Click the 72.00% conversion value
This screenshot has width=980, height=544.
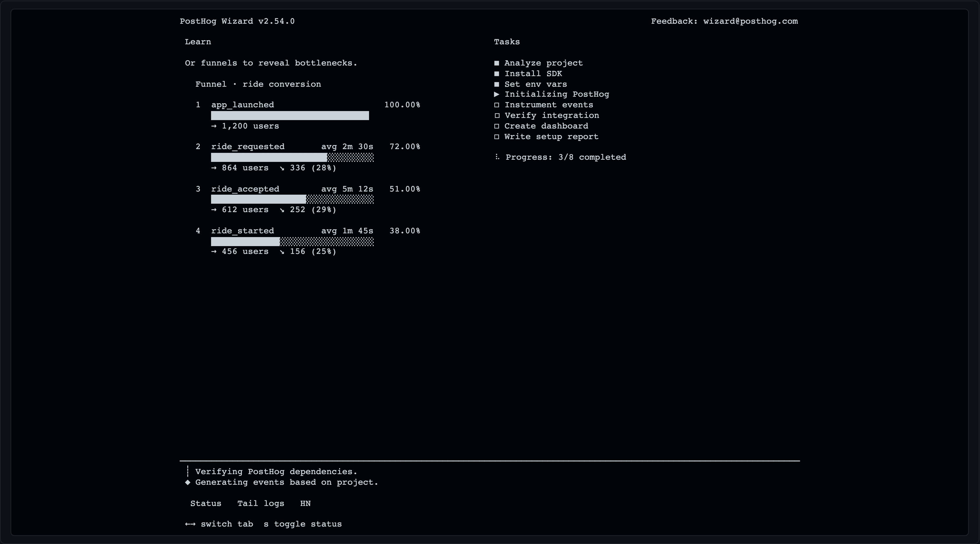405,147
